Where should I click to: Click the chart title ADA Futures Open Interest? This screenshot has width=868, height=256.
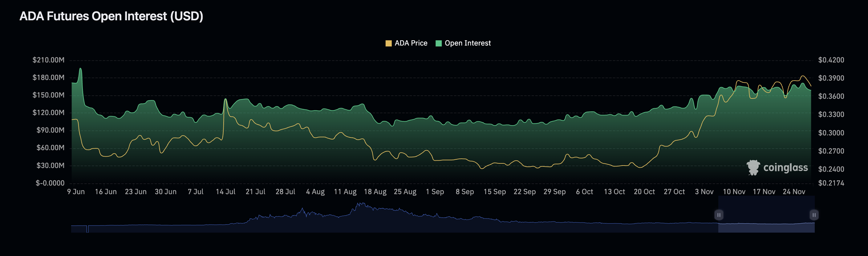[111, 16]
